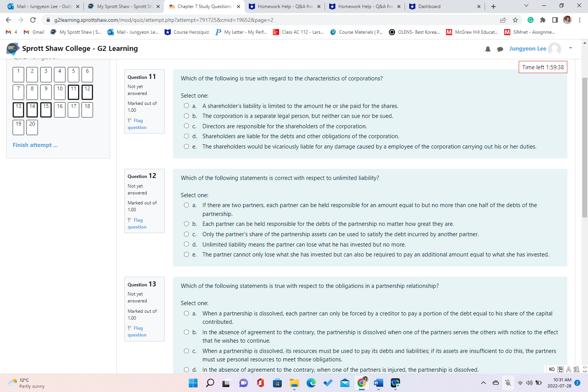Select answer b for Question 12
This screenshot has width=588, height=392.
tap(186, 224)
